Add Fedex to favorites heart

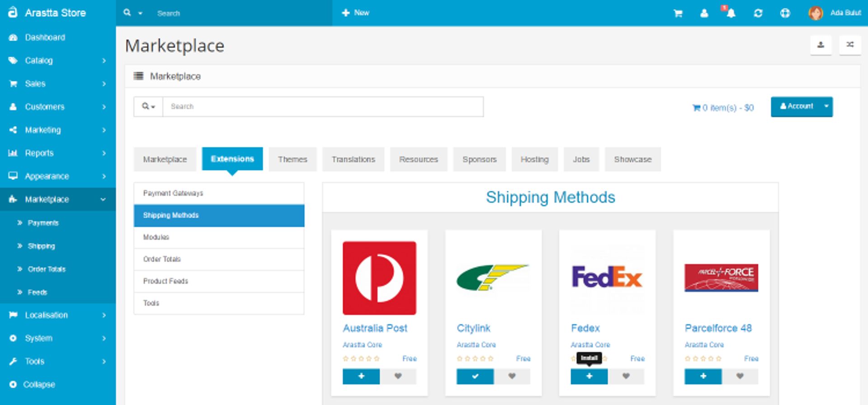click(x=626, y=376)
